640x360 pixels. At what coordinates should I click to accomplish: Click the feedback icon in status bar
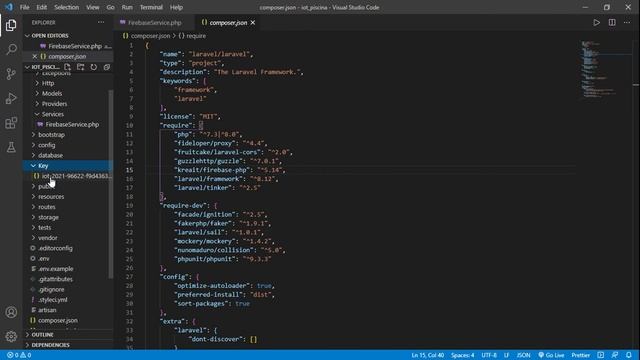tap(615, 355)
